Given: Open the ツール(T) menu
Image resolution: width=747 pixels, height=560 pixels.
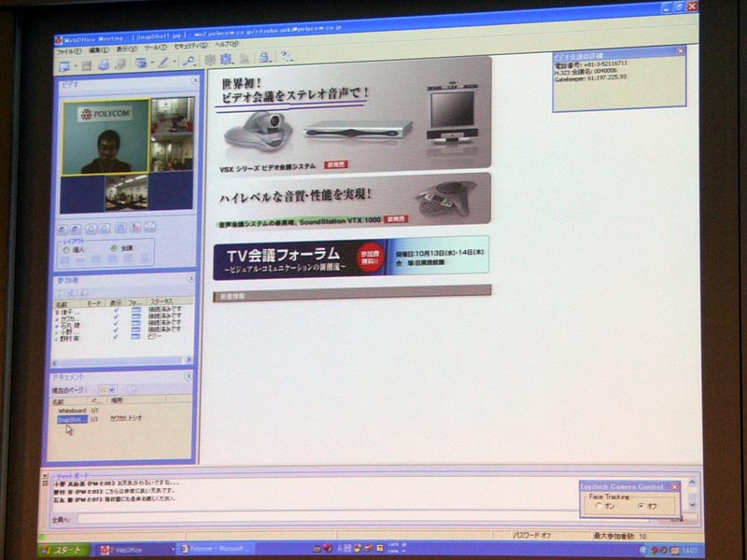Looking at the screenshot, I should [155, 48].
